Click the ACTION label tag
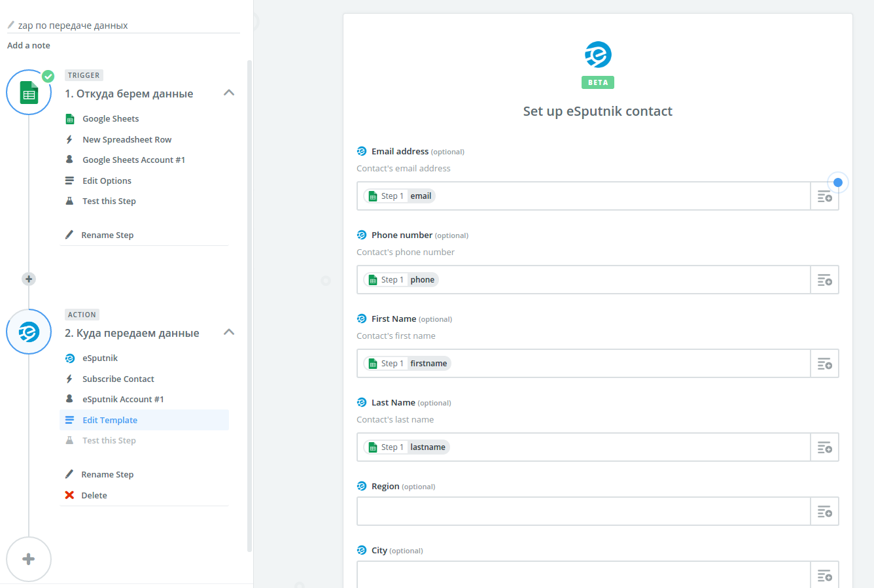874x588 pixels. tap(82, 315)
